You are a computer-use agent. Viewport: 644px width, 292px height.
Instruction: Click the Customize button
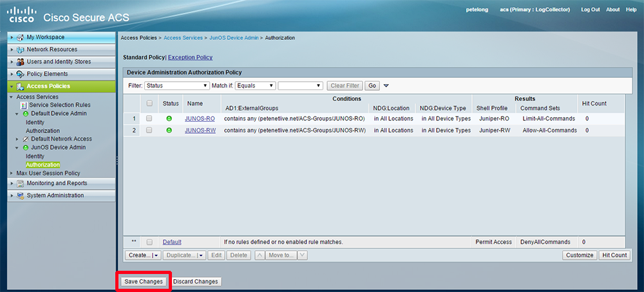click(580, 255)
